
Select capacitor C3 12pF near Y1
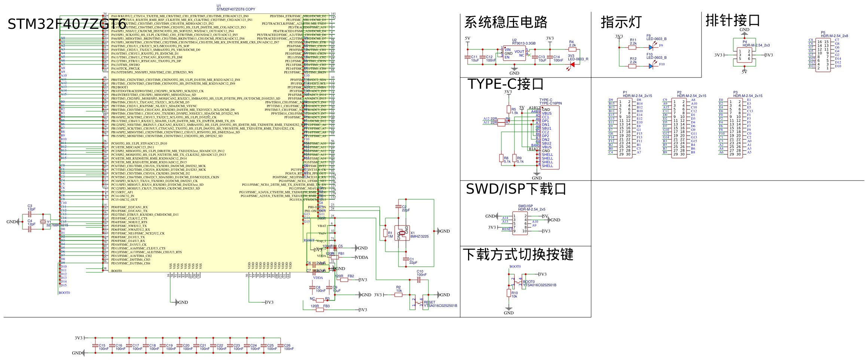(x=30, y=215)
